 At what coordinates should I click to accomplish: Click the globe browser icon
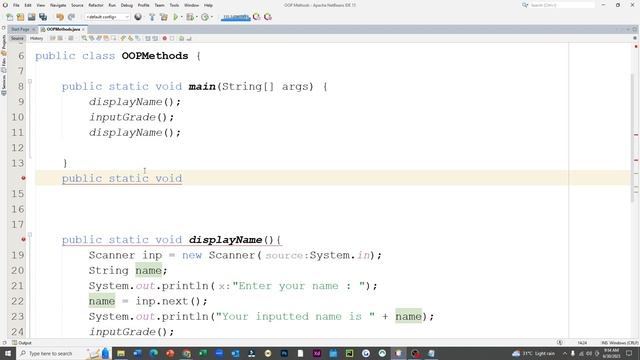[x=138, y=17]
